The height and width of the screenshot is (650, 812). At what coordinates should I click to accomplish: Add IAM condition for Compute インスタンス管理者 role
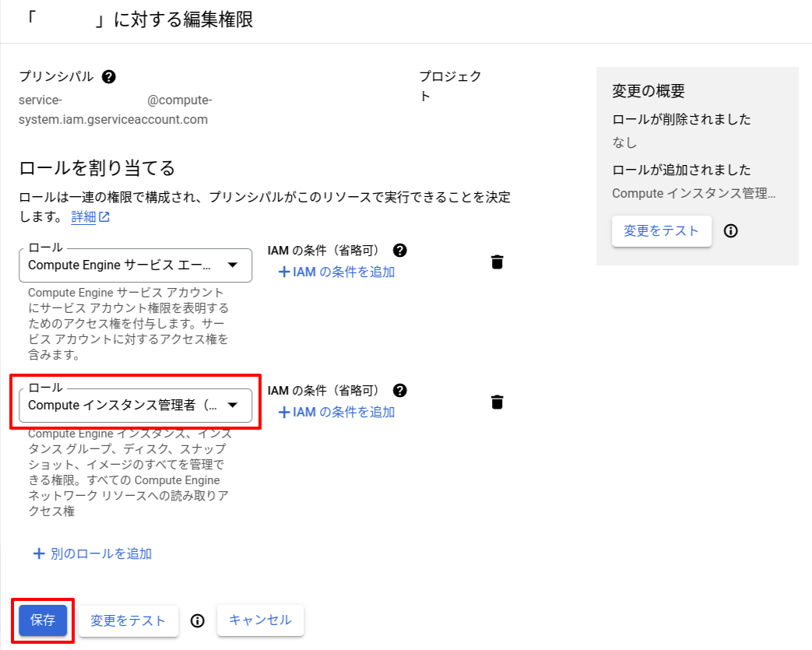click(336, 413)
